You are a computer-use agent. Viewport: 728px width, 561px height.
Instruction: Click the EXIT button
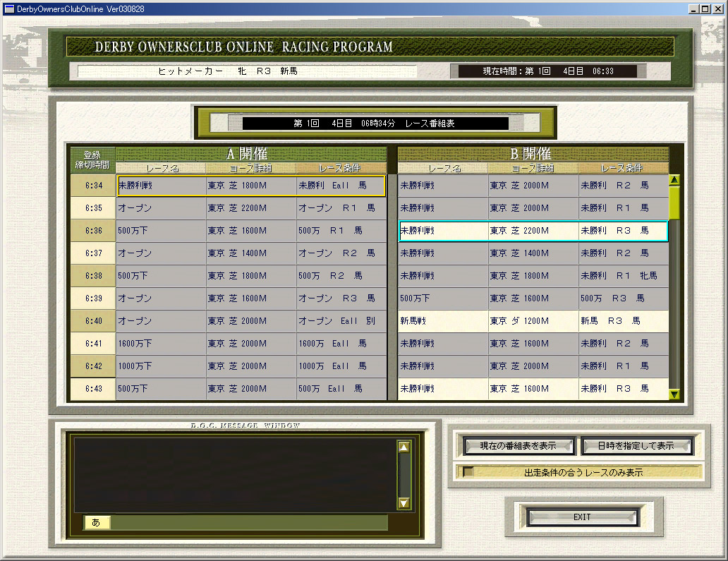(582, 517)
